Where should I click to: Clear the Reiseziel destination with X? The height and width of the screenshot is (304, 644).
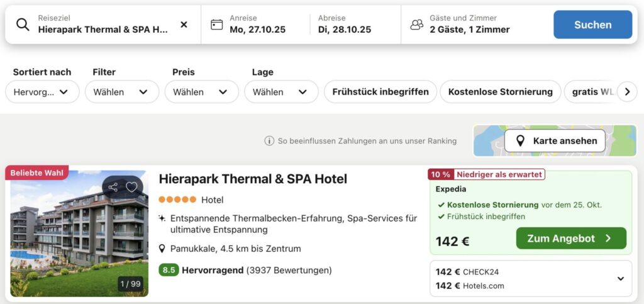tap(184, 25)
